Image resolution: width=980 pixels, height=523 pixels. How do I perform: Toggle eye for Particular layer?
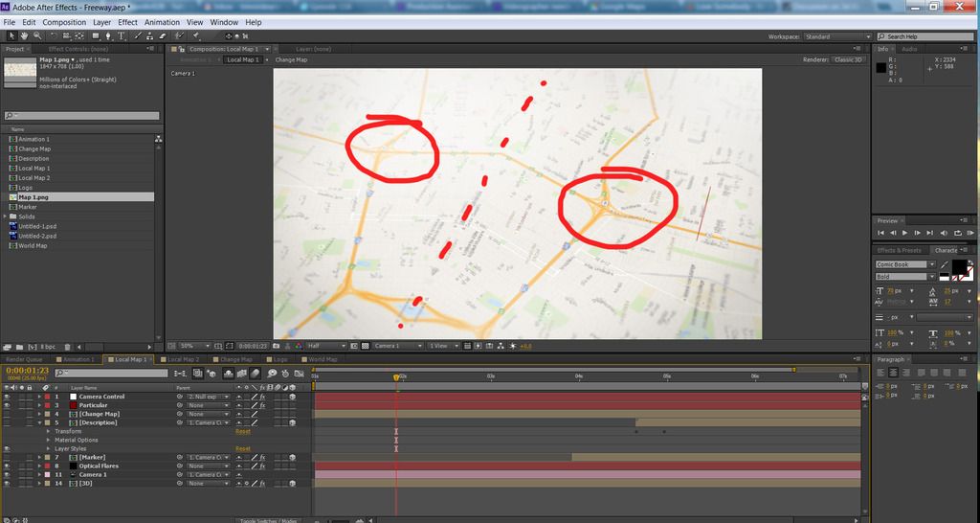point(7,405)
